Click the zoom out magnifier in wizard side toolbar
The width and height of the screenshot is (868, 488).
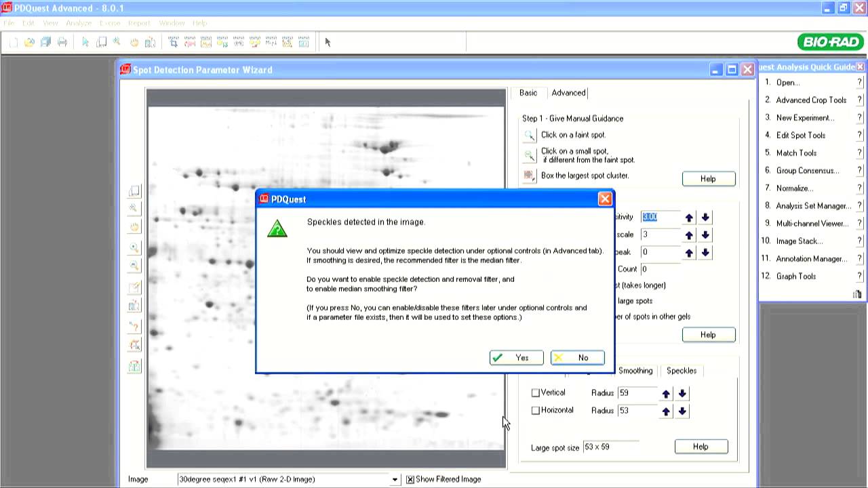[x=134, y=266]
